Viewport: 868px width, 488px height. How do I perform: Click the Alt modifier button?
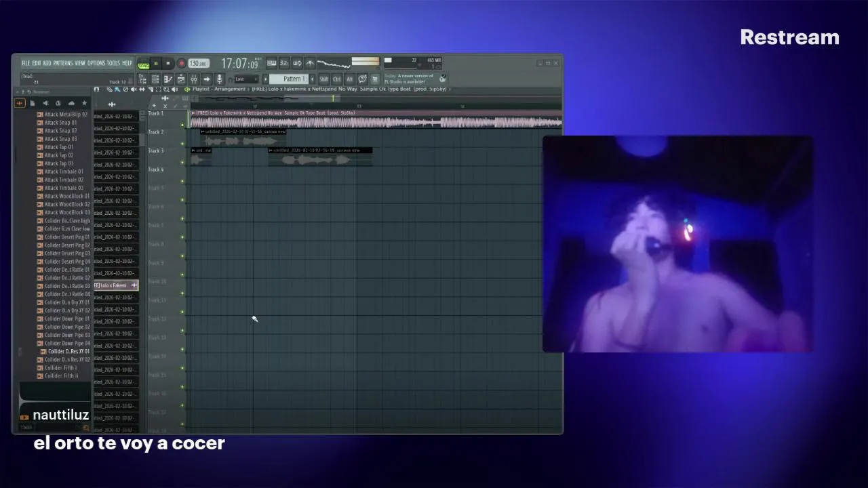point(349,79)
